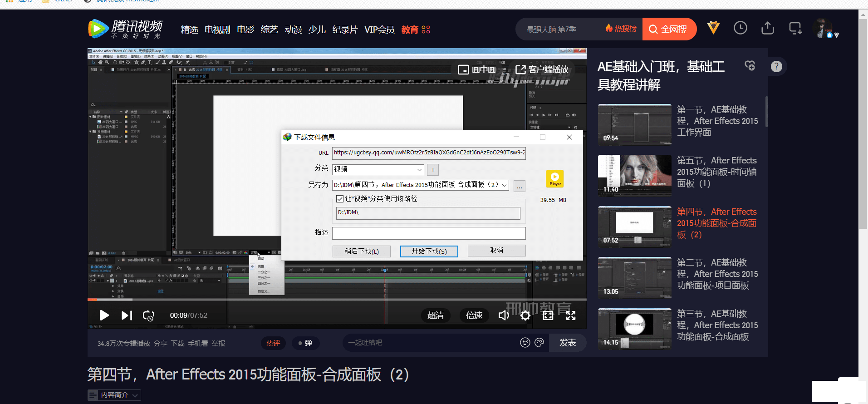Open the user avatar menu
Viewport: 868px width, 404px height.
tap(823, 28)
